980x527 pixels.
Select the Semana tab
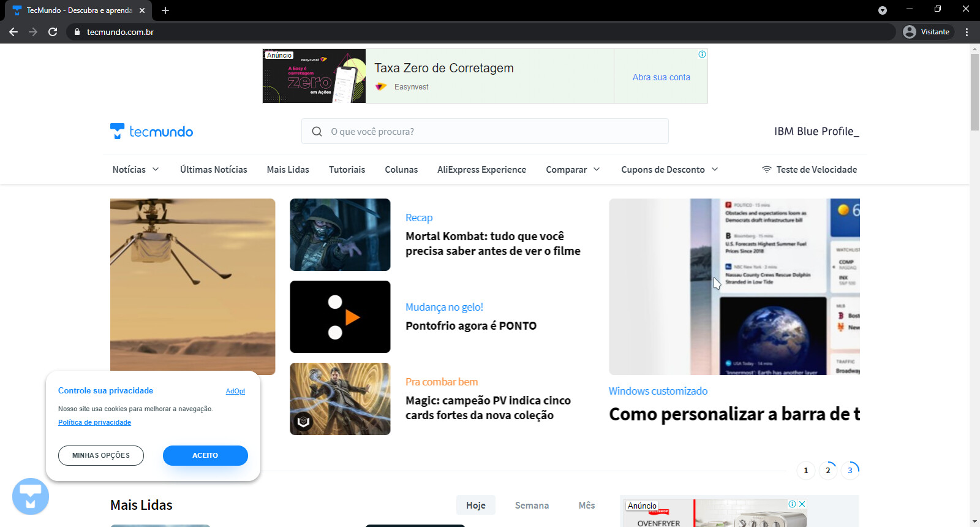(x=532, y=505)
